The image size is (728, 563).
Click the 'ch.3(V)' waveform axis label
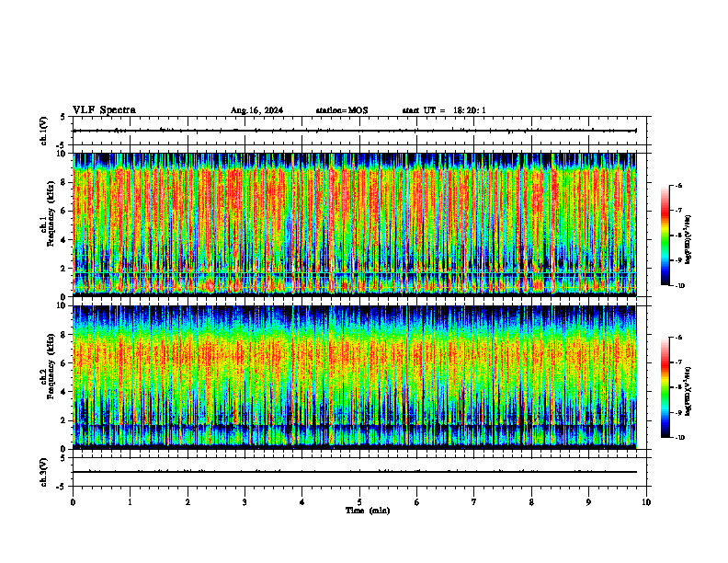pos(43,473)
